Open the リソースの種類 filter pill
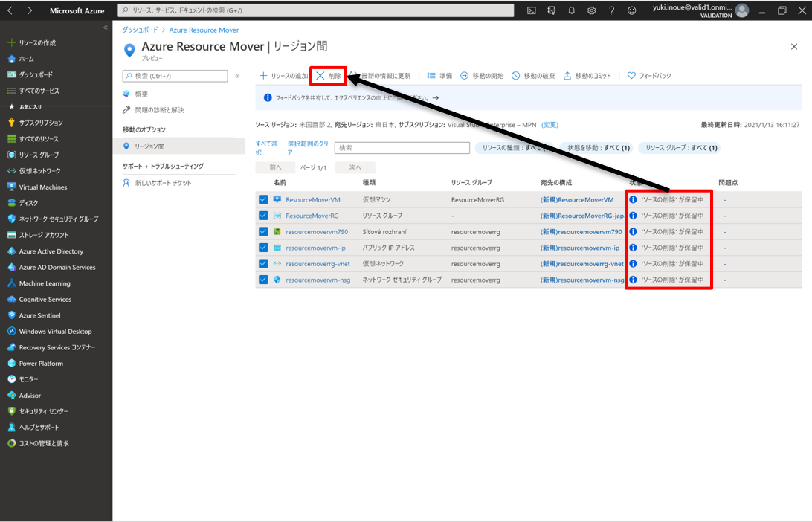Viewport: 812px width, 522px height. [x=515, y=147]
